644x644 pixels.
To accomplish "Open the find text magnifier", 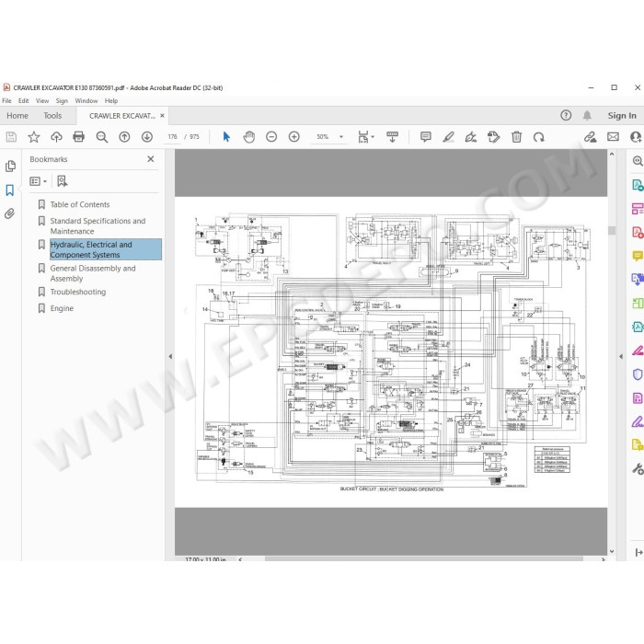I will (x=101, y=137).
